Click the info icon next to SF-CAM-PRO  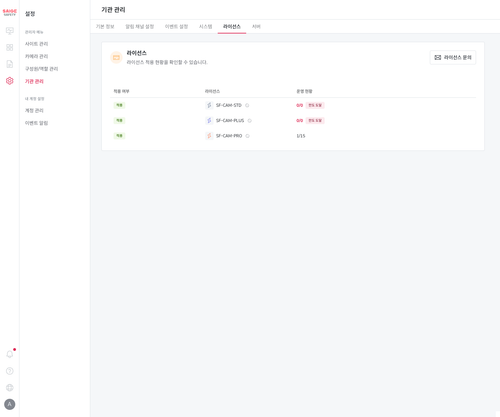[248, 136]
